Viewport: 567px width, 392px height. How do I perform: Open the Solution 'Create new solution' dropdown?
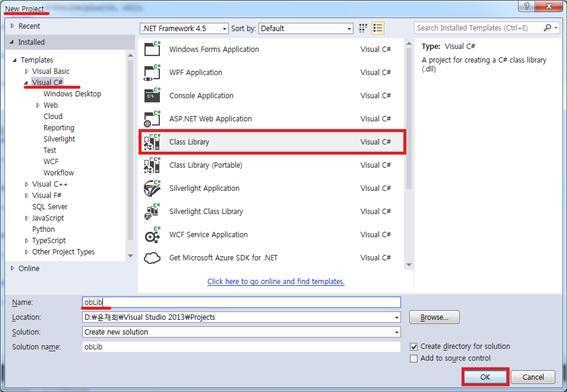(397, 332)
